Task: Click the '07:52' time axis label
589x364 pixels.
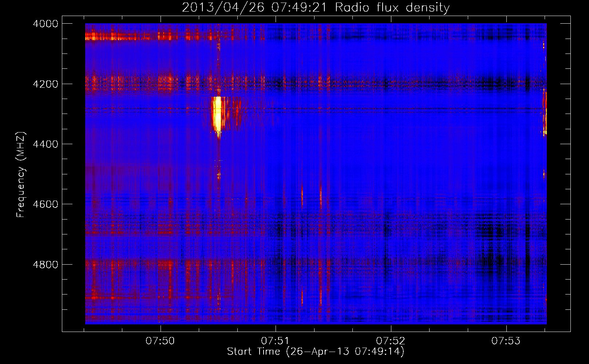Action: coord(391,341)
